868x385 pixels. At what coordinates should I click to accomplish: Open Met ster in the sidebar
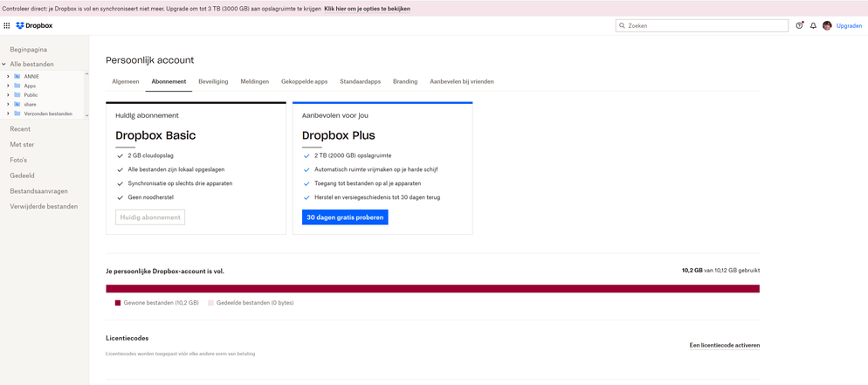click(x=22, y=144)
